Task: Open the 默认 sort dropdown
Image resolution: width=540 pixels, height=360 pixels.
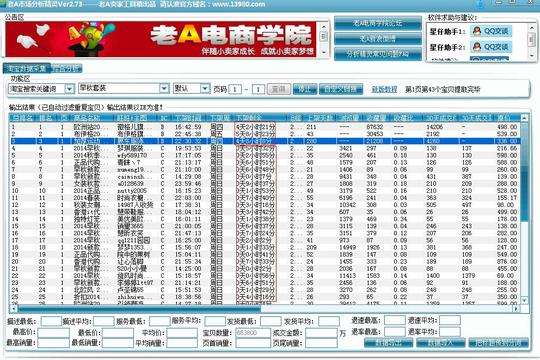Action: tap(205, 89)
